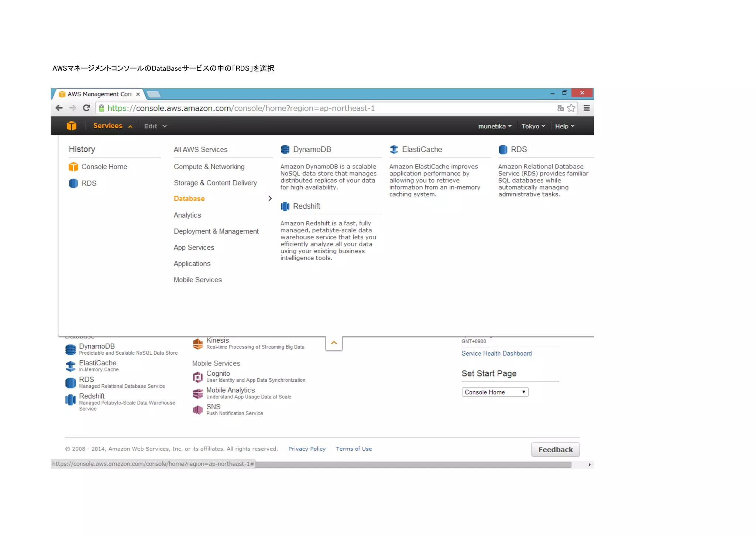Open the Service Health Dashboard link
This screenshot has height=535, width=756.
496,354
